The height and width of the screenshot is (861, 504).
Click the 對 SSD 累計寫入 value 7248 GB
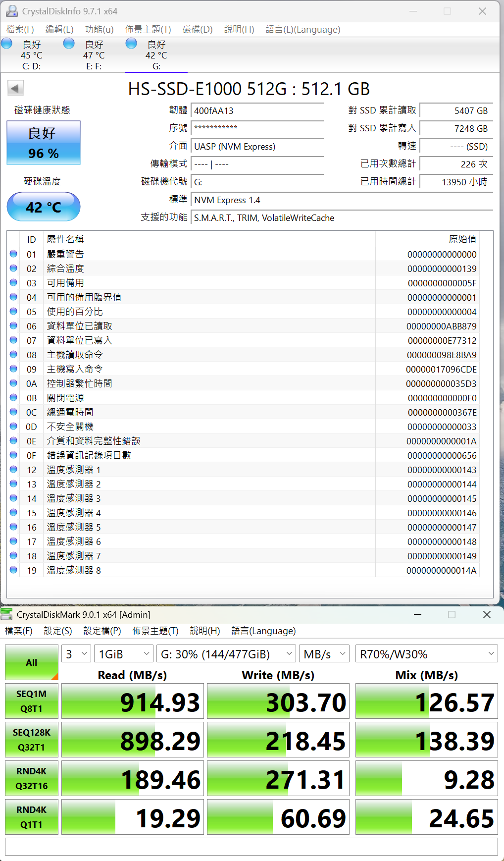(456, 128)
